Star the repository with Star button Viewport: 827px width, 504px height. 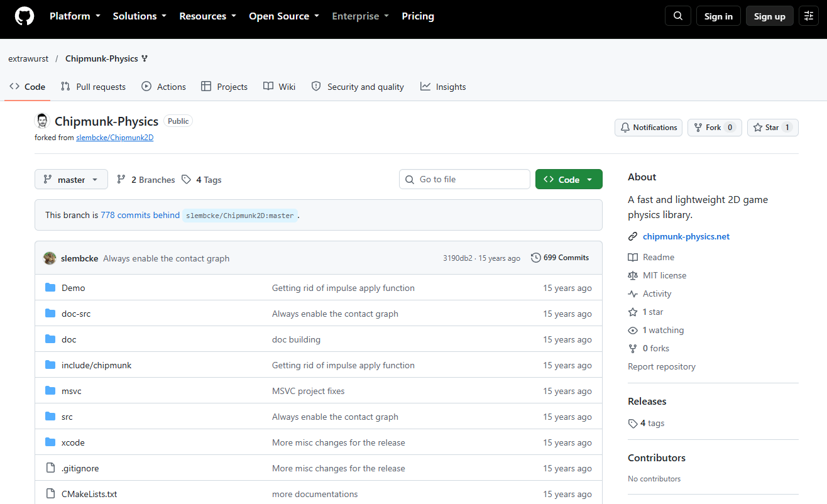772,128
